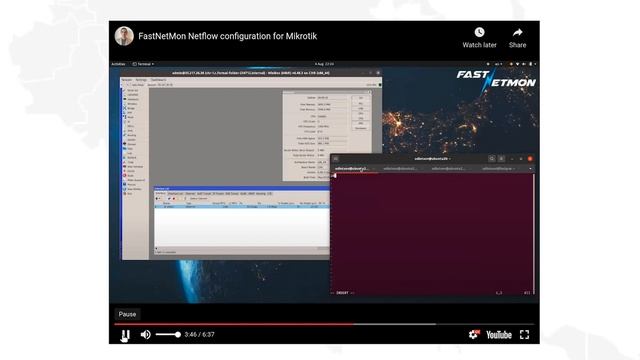Open Activities in the Ubuntu top bar
The width and height of the screenshot is (640, 360).
[x=119, y=64]
